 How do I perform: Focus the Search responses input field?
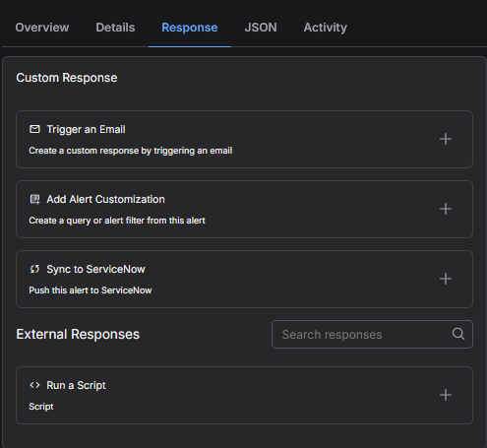click(372, 335)
